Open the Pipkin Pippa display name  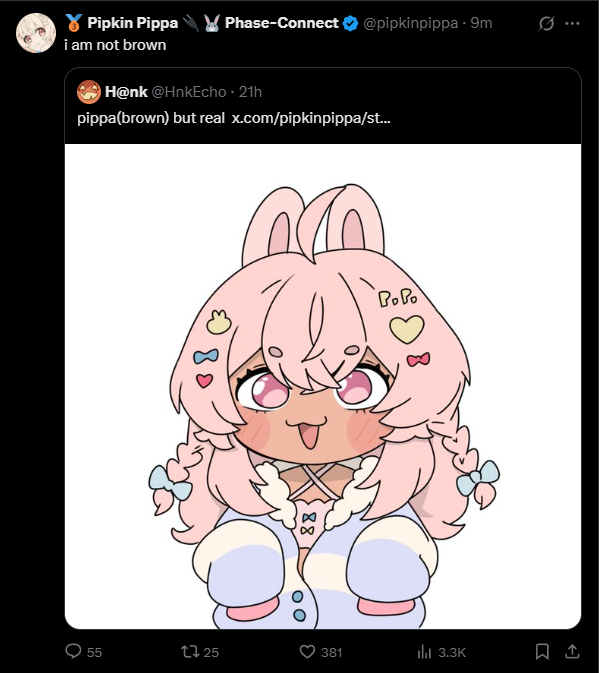coord(133,23)
